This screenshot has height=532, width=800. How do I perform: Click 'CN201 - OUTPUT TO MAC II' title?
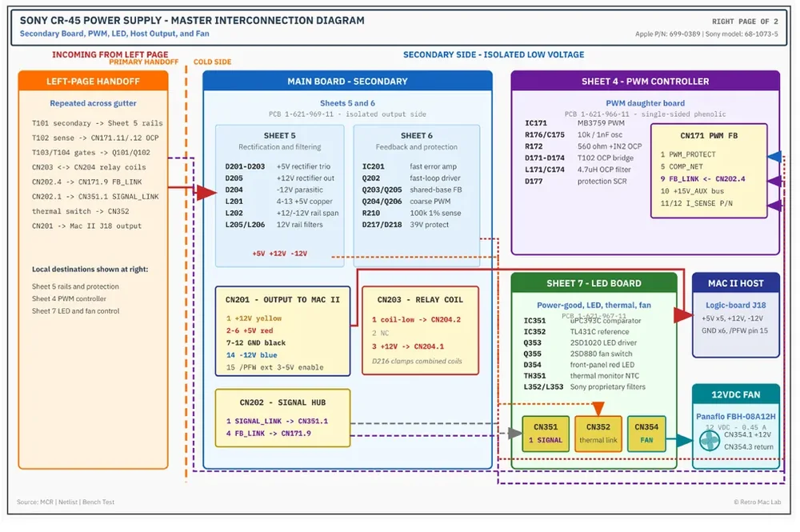click(282, 300)
